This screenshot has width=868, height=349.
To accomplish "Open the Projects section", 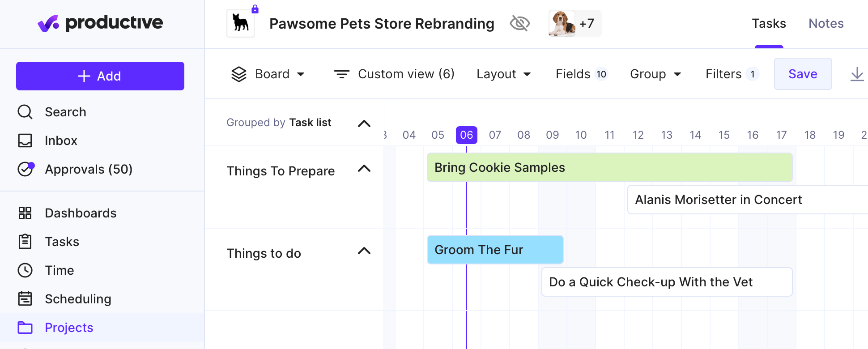I will [69, 328].
